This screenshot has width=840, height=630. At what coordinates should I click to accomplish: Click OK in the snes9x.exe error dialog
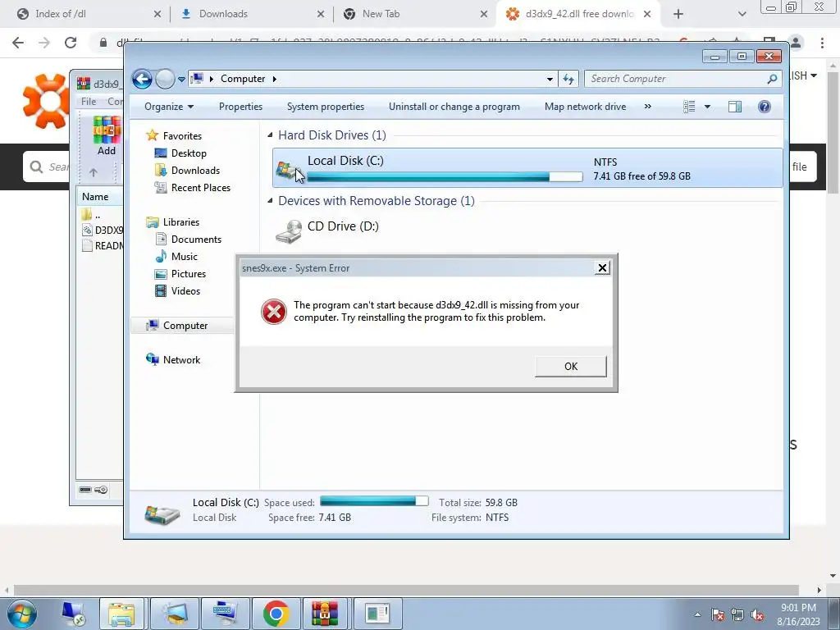click(x=571, y=367)
